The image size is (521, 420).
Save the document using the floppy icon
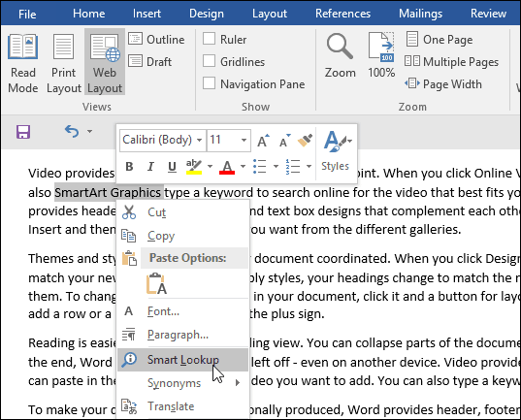coord(23,132)
